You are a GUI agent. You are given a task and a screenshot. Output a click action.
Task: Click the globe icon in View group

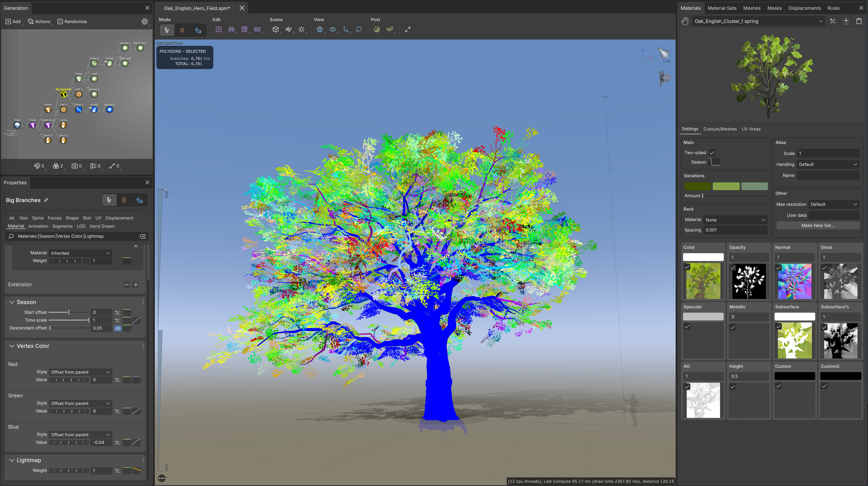[x=320, y=29]
